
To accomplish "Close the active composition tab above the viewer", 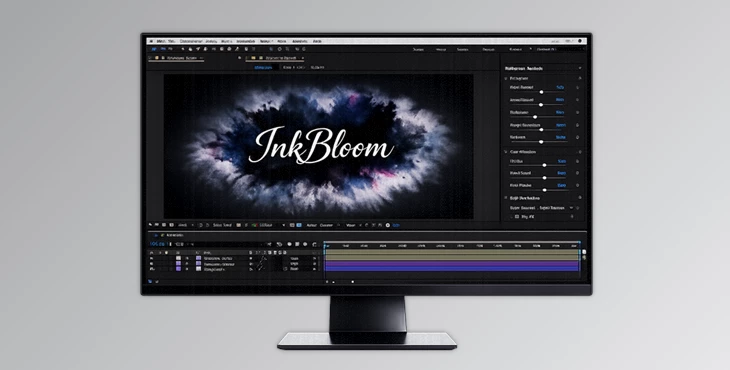I will (303, 58).
